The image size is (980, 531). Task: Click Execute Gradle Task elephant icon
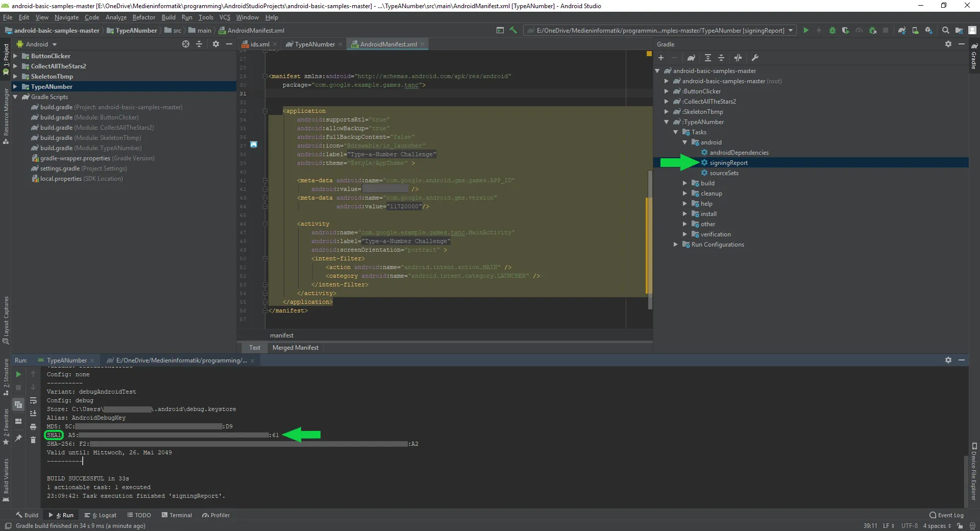point(691,58)
